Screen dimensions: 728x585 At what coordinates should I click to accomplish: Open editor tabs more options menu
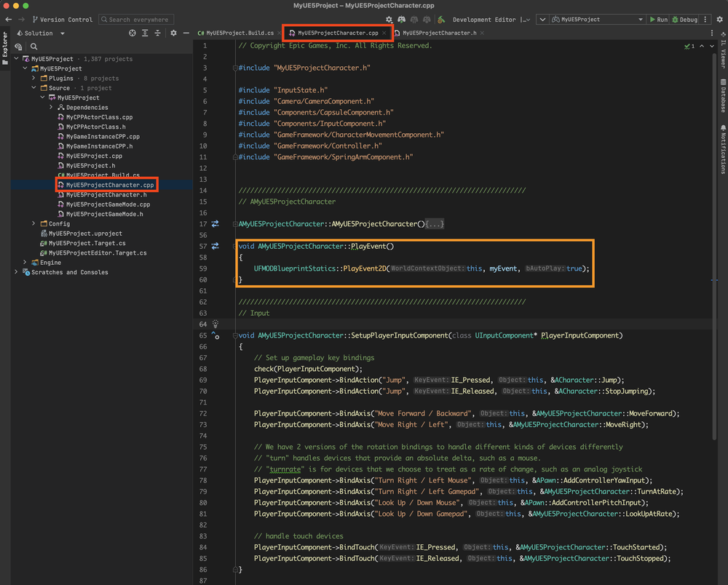[712, 33]
